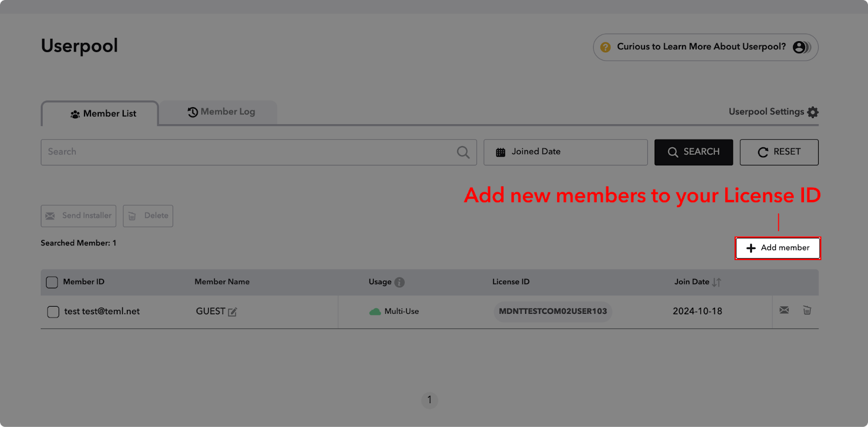Click the question mark help icon
The width and height of the screenshot is (868, 427).
point(605,47)
